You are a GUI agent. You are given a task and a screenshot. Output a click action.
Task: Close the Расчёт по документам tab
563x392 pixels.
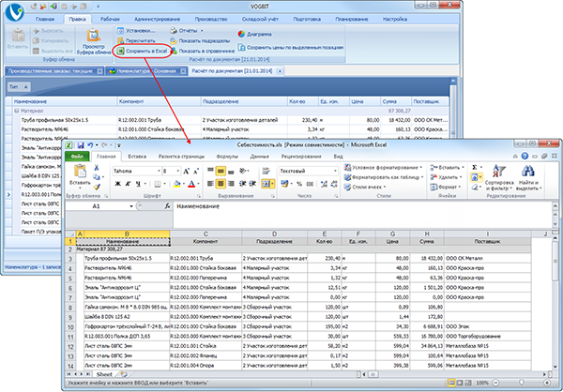(x=280, y=71)
